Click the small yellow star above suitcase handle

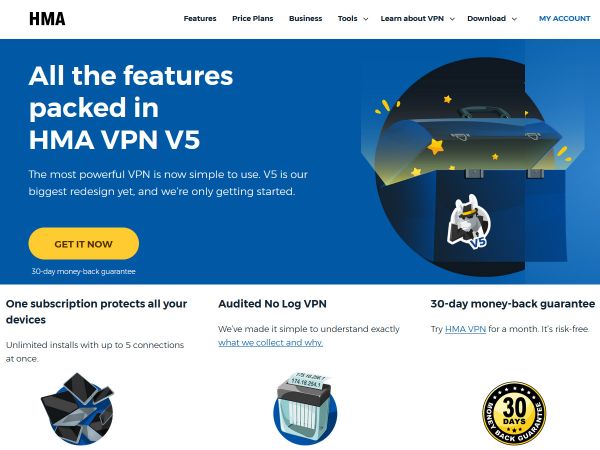tap(447, 99)
